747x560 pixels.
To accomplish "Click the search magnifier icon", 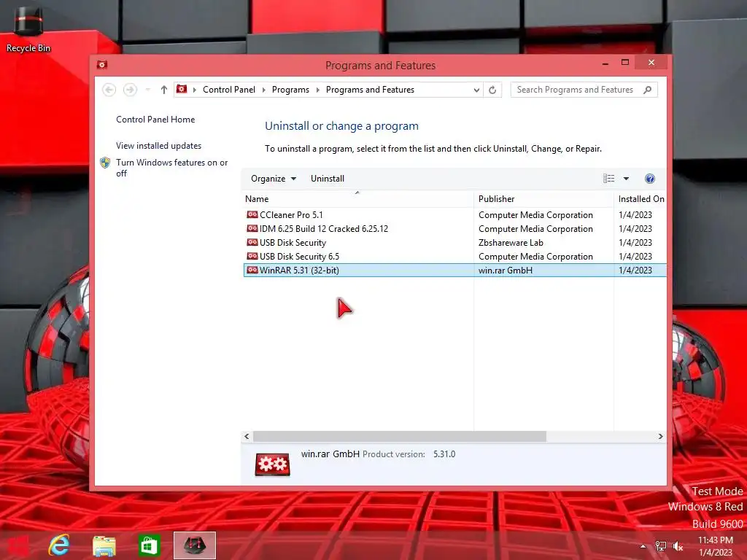I will pos(647,90).
